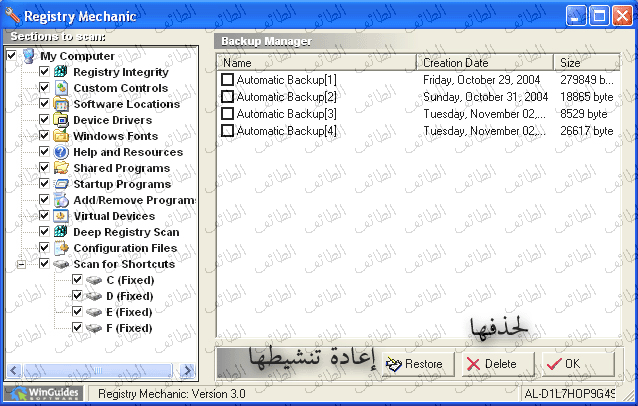This screenshot has width=638, height=406.
Task: Uncheck the F (Fixed) drive checkbox
Action: pyautogui.click(x=77, y=327)
